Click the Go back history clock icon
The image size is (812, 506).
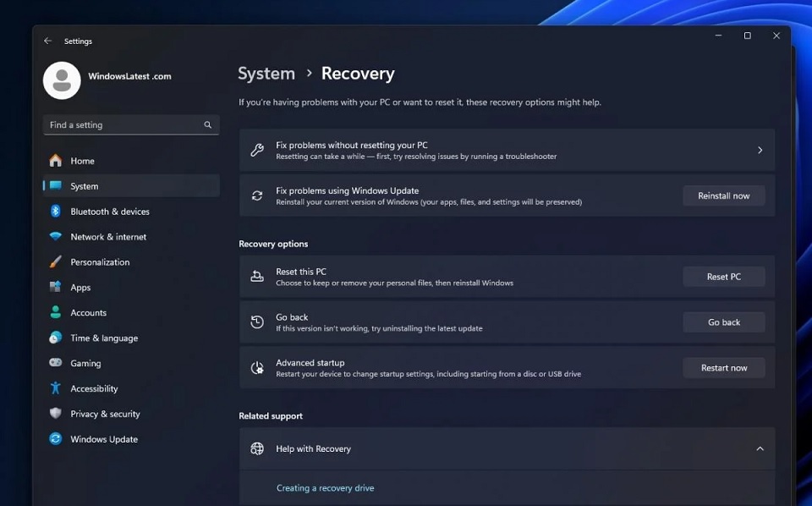click(x=257, y=322)
